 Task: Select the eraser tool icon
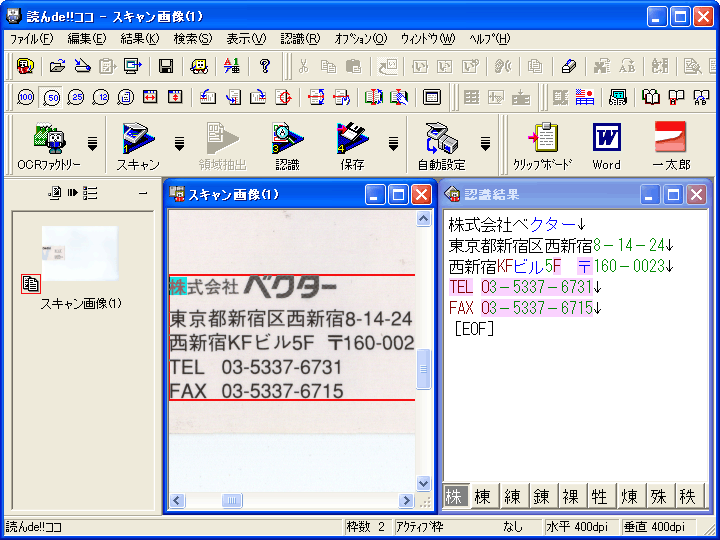tap(568, 67)
